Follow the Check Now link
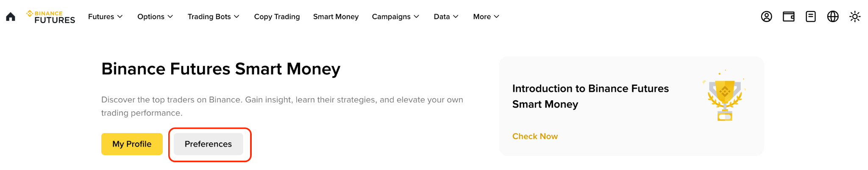 535,136
